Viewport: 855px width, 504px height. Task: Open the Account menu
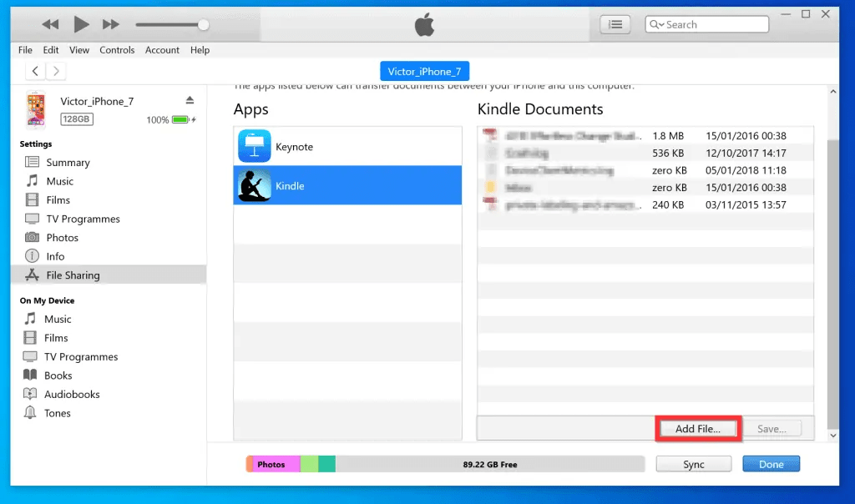162,50
